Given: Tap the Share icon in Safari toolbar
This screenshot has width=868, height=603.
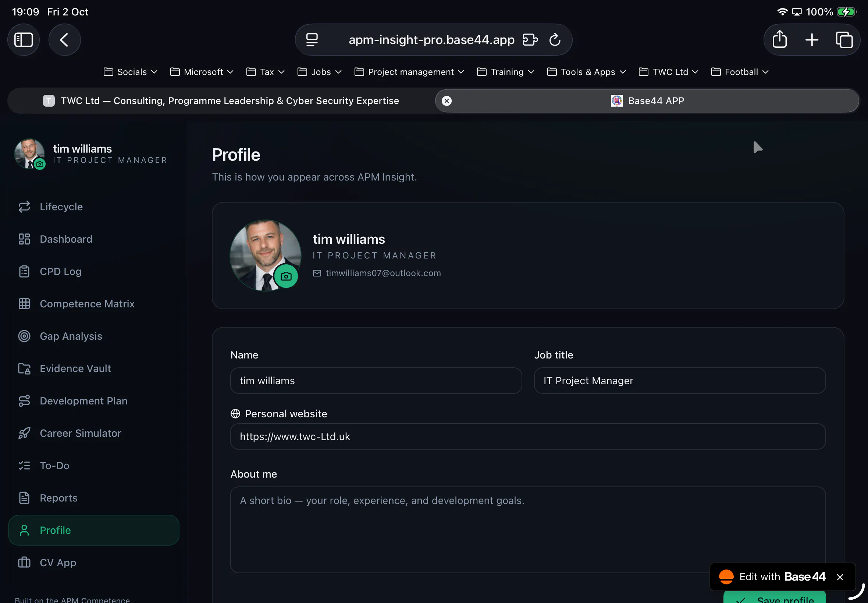Looking at the screenshot, I should [779, 39].
